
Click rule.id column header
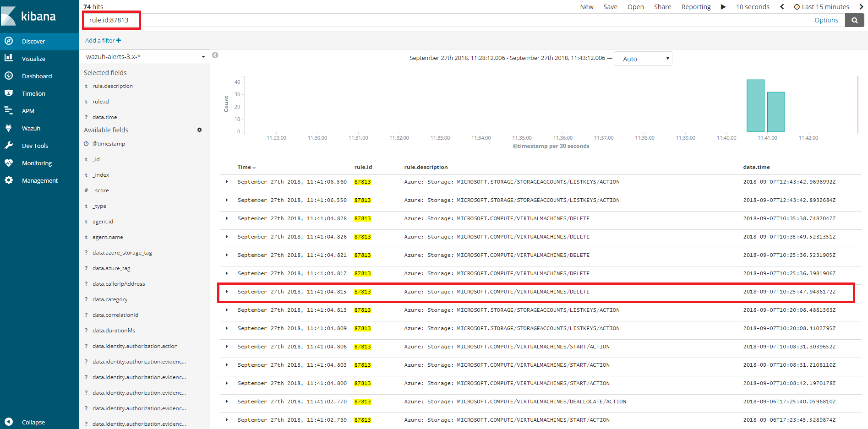363,167
